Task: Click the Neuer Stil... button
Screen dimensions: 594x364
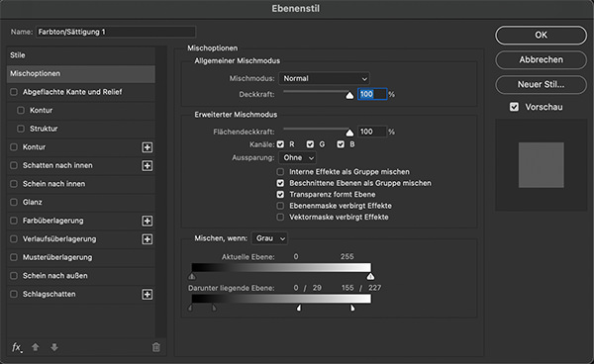Action: [x=541, y=85]
